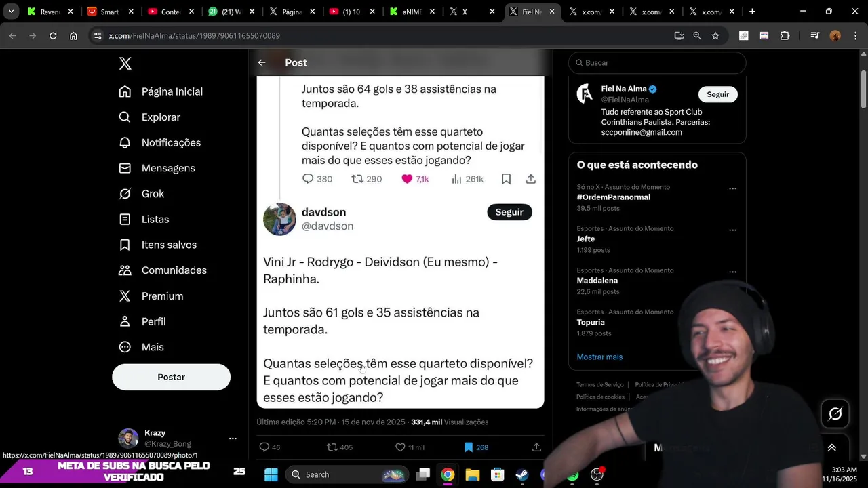Click the Buscar search field
The height and width of the screenshot is (488, 868).
(657, 62)
